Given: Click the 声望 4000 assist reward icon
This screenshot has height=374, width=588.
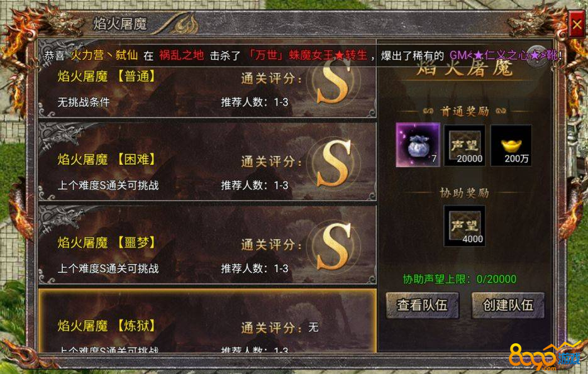Looking at the screenshot, I should pyautogui.click(x=465, y=226).
